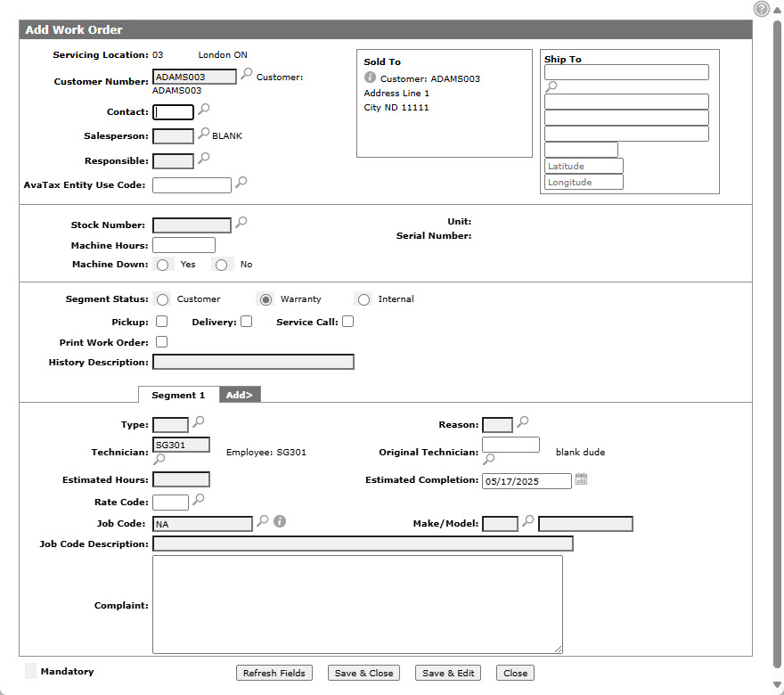Focus the Job Code Description field
This screenshot has height=695, width=784.
[x=363, y=544]
